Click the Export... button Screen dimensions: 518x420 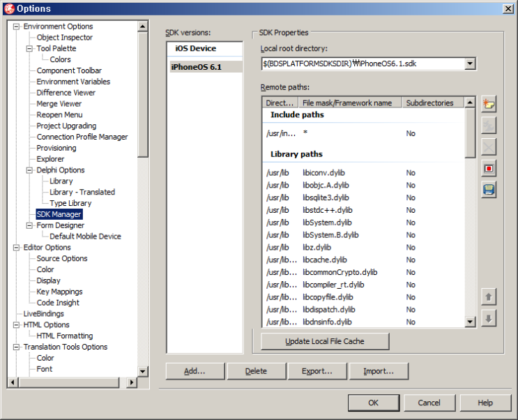[317, 371]
